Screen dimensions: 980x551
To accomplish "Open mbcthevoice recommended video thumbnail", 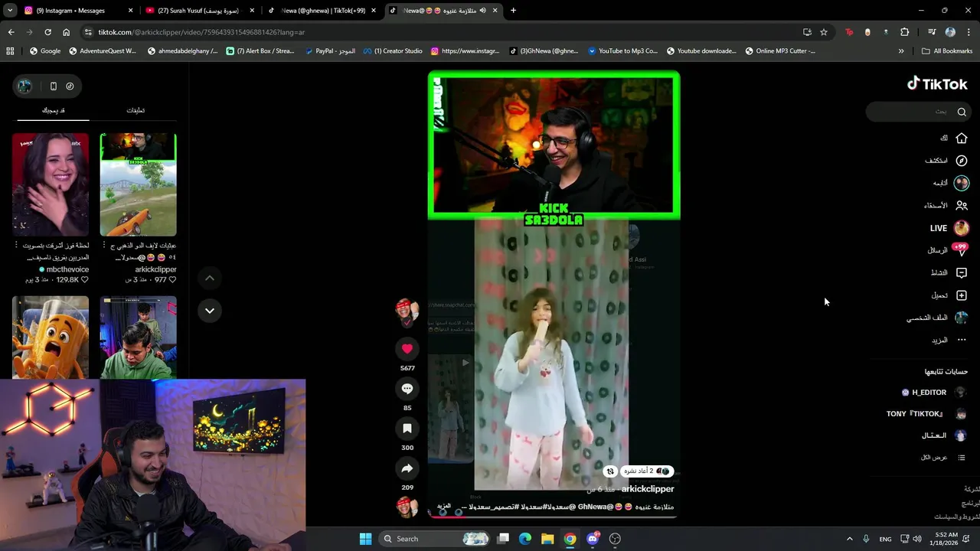I will click(x=51, y=184).
